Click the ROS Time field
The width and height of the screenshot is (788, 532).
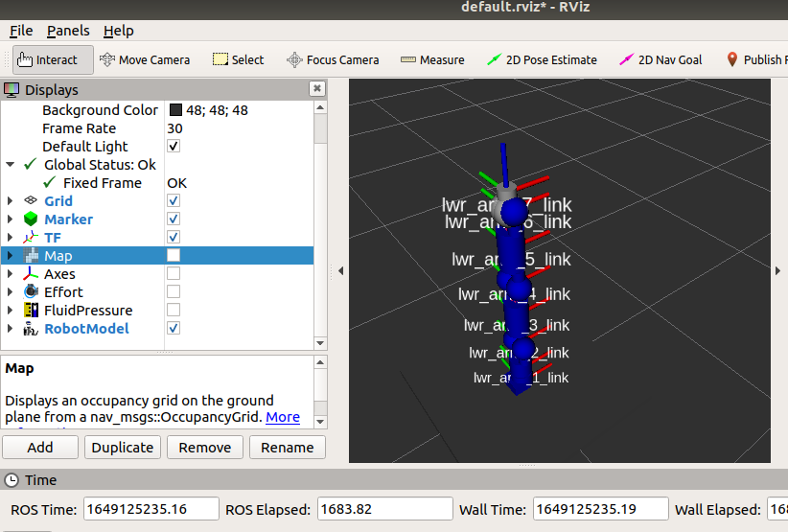151,509
